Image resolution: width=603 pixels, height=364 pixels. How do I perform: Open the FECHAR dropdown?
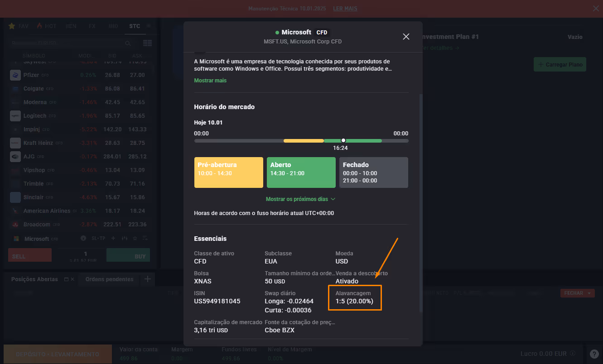click(577, 293)
